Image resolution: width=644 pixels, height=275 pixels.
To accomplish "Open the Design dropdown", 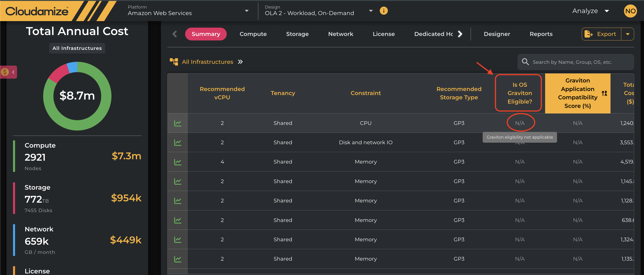I will coord(371,11).
